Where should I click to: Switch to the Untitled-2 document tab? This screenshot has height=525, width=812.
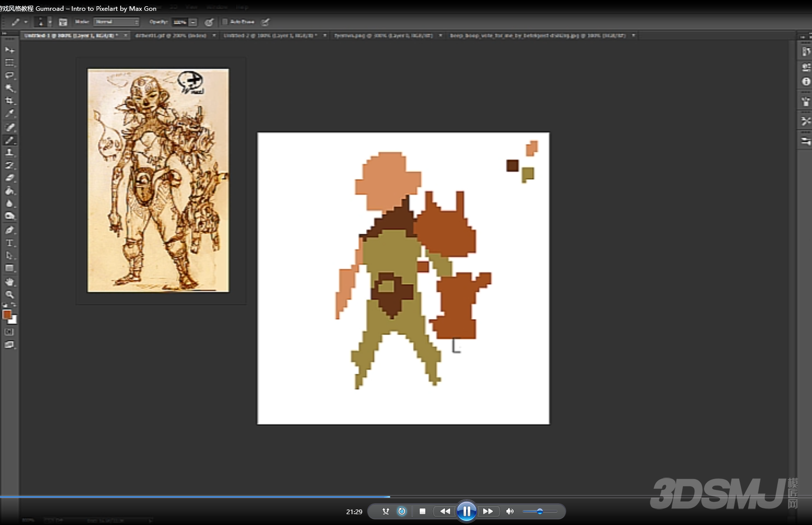pos(270,36)
